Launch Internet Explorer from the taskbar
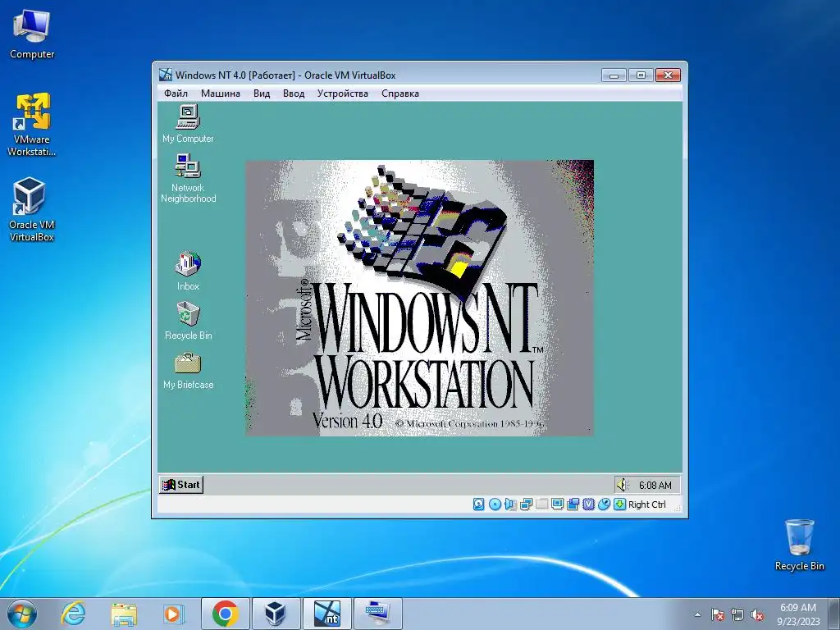840x630 pixels. coord(73,614)
